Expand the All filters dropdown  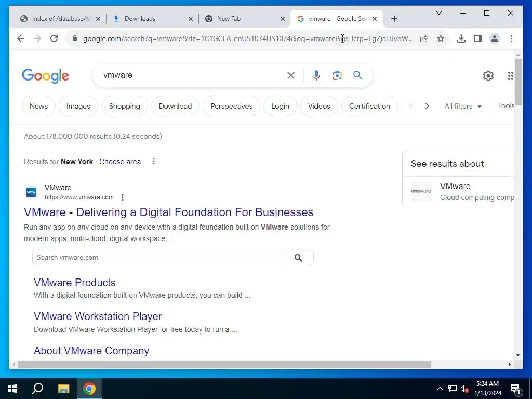pos(463,106)
